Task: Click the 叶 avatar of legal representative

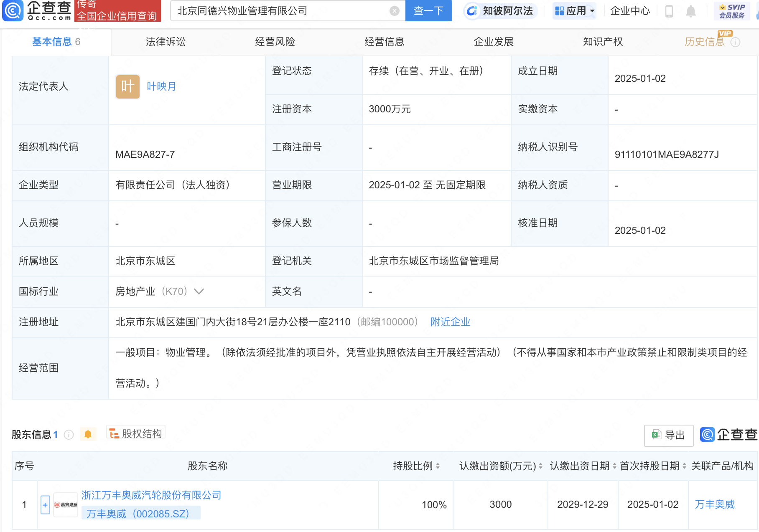Action: (x=127, y=86)
